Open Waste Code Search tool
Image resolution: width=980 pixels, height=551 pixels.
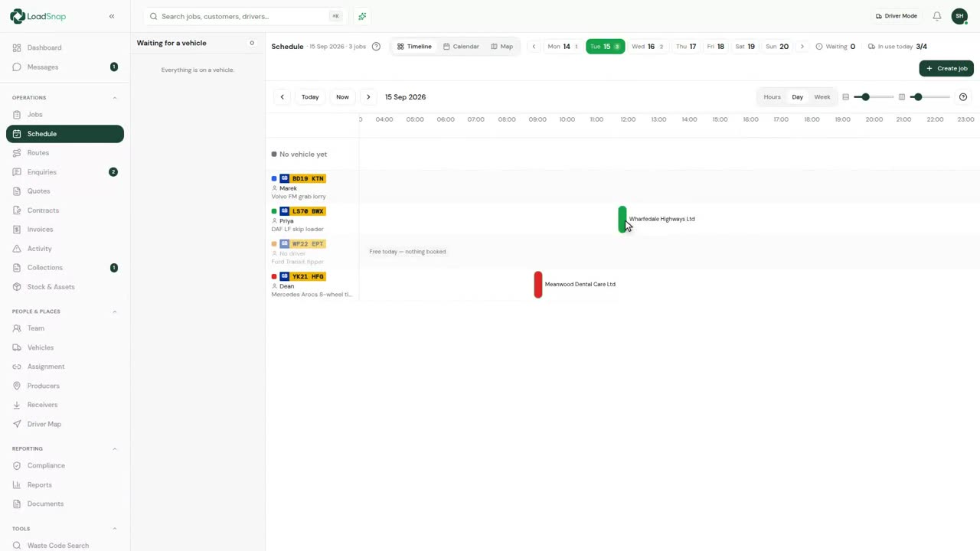click(x=65, y=546)
